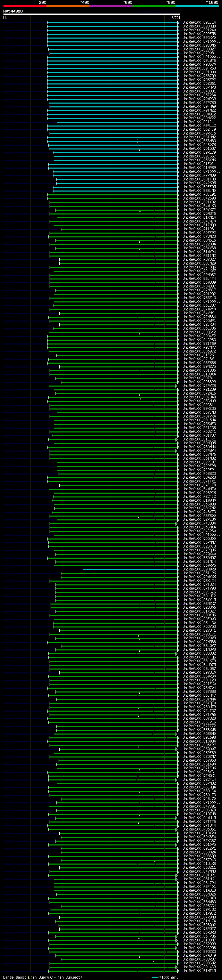
Task: Select the UniRef100_A8ITH8 label
Action: tap(199, 179)
